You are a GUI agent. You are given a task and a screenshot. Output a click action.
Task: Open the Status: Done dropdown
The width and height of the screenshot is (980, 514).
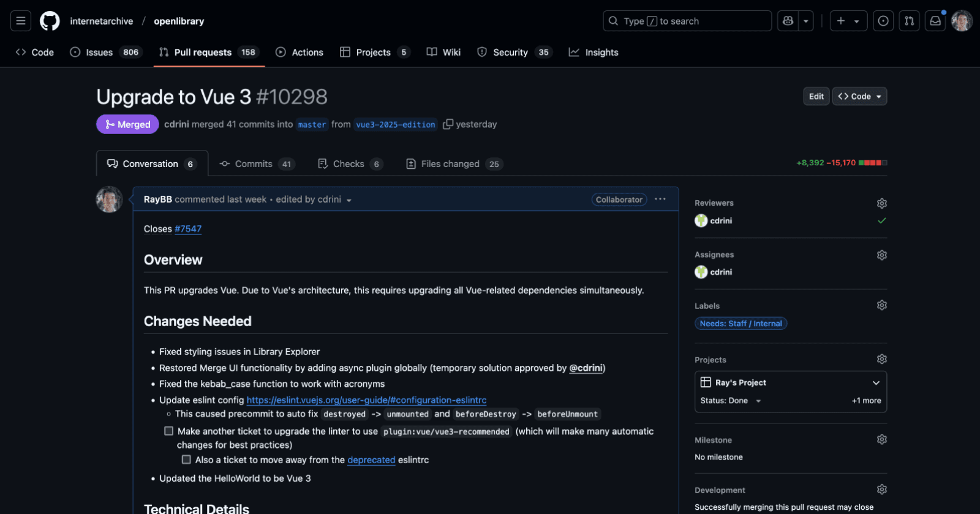coord(731,401)
